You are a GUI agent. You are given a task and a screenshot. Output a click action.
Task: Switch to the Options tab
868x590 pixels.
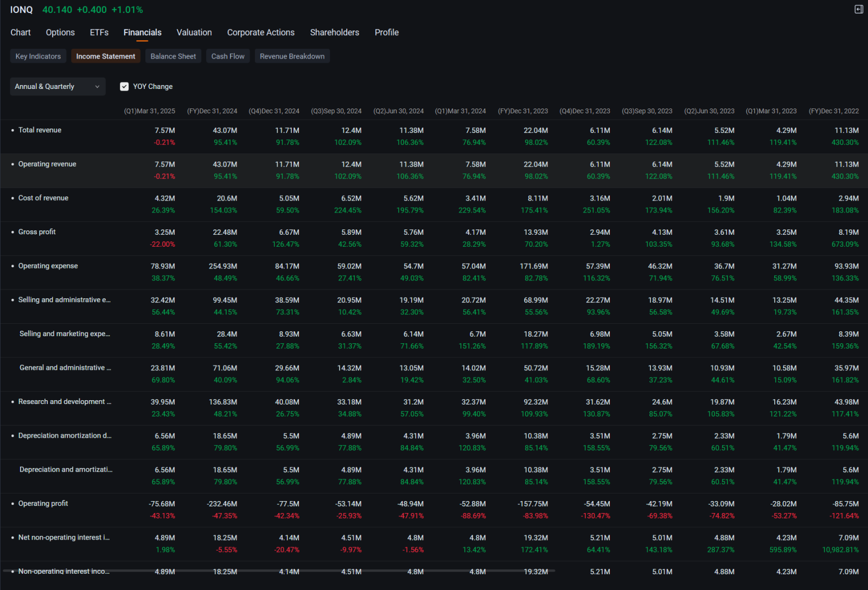tap(60, 33)
